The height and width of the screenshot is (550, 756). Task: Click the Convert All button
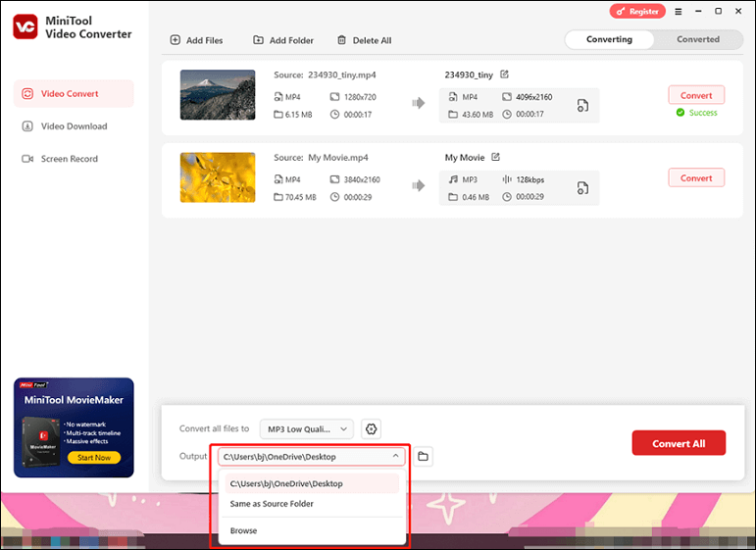(x=679, y=443)
